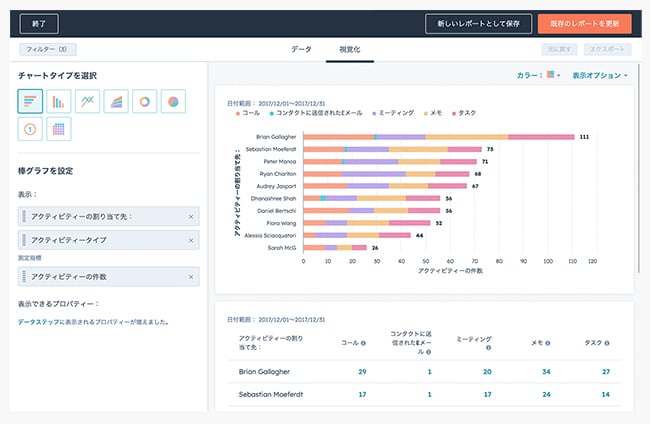The height and width of the screenshot is (424, 650).
Task: Click Audrey Jaspart label on chart axis
Action: [x=276, y=187]
